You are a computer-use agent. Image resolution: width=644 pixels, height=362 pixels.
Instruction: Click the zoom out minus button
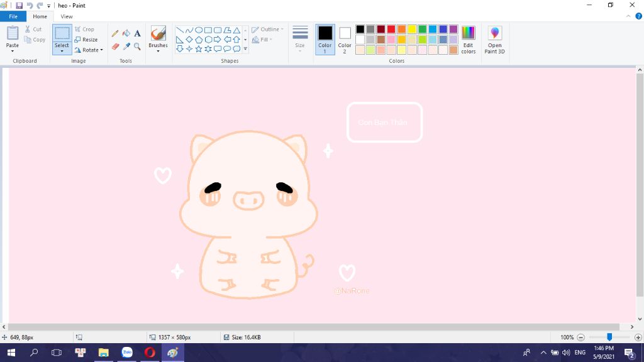[580, 337]
